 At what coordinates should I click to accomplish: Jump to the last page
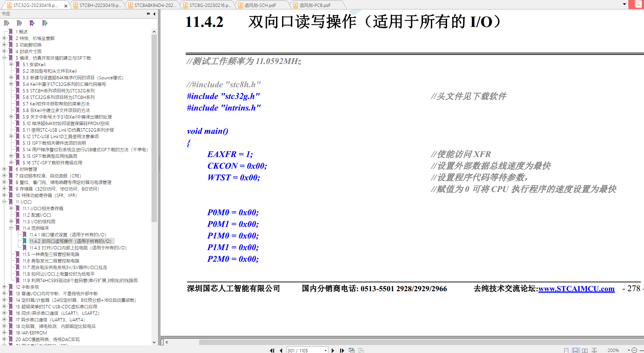click(x=342, y=350)
